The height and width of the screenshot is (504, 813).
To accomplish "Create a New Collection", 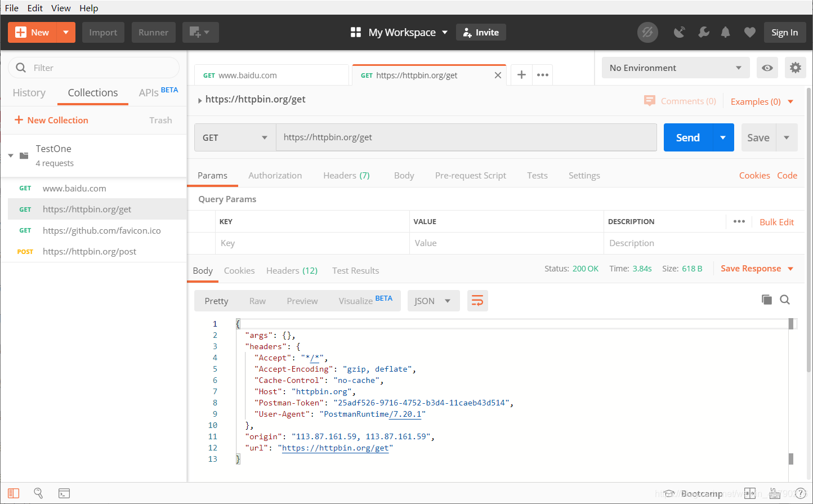I will 51,120.
